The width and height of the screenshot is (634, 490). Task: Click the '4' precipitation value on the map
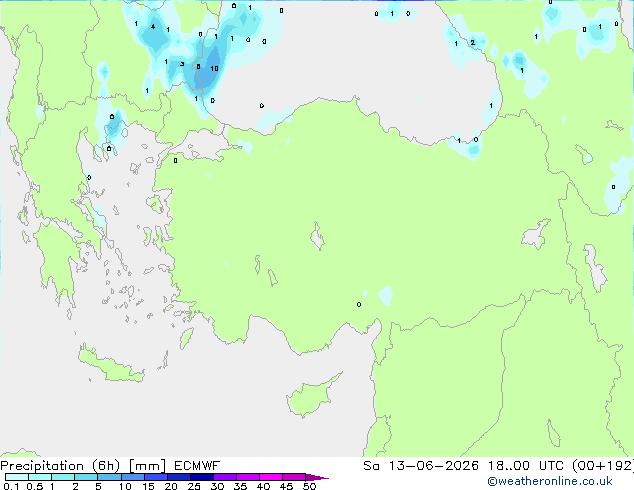(153, 27)
